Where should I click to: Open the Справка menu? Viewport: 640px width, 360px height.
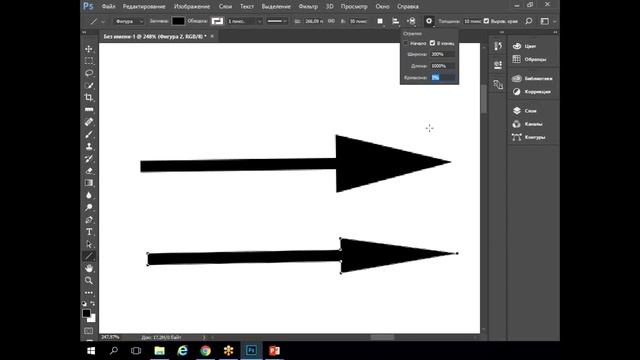(408, 7)
